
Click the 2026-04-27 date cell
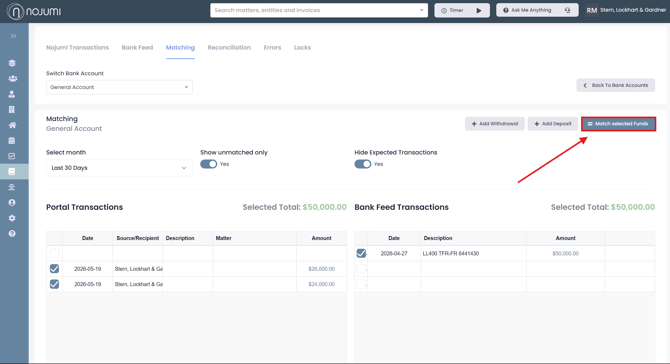394,254
